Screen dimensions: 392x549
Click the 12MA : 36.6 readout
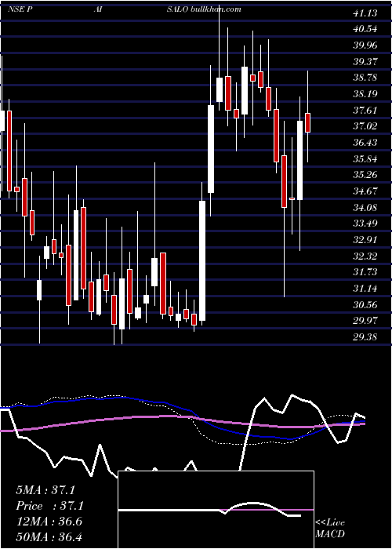(x=49, y=522)
